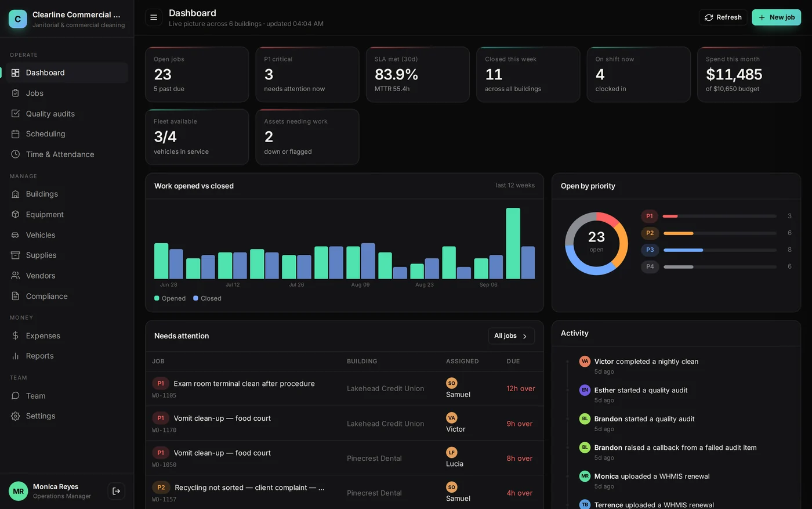Click the Vehicles car icon
Viewport: 812px width, 509px height.
16,235
